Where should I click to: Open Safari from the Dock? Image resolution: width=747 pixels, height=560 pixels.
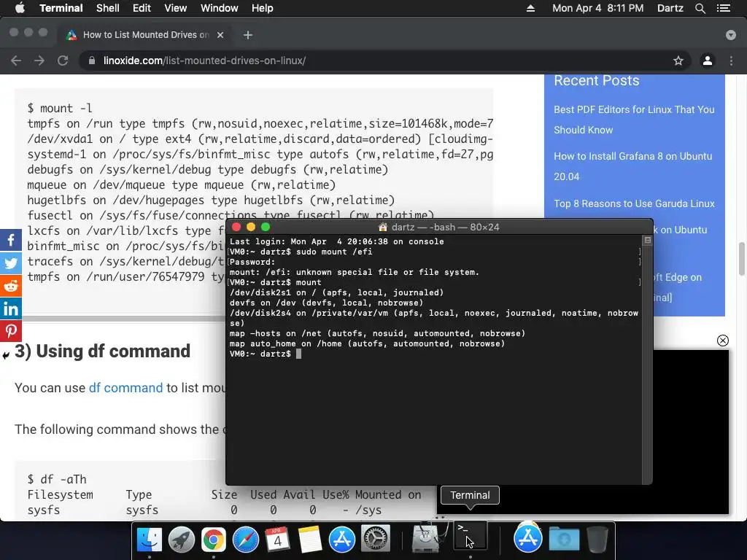pos(245,540)
